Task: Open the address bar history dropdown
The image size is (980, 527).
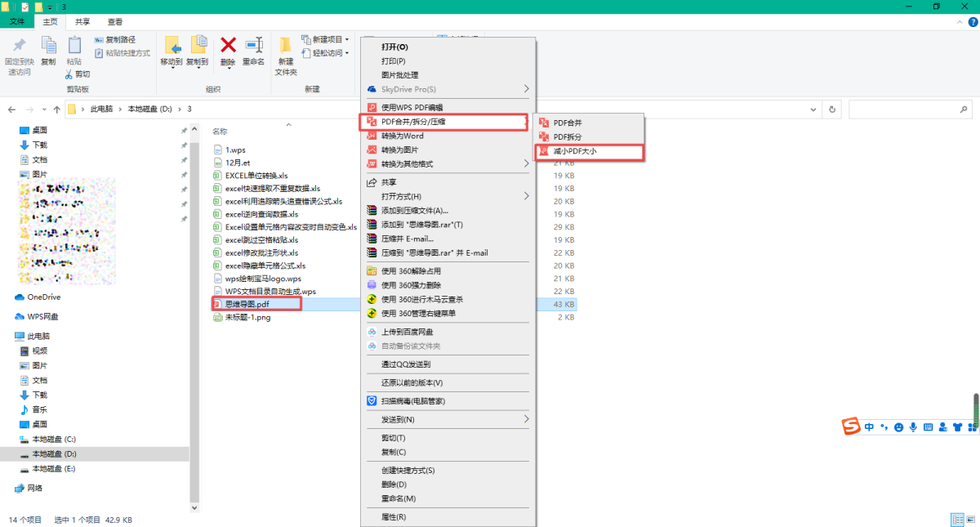Action: point(812,109)
